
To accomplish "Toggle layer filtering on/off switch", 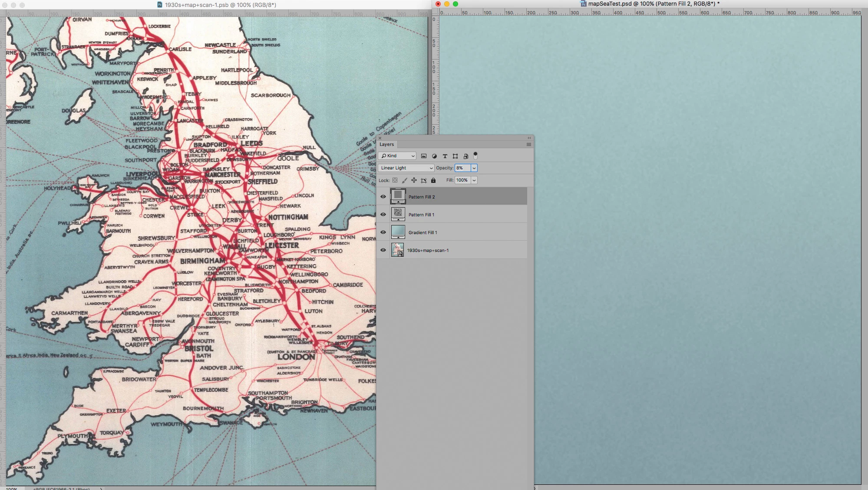I will click(x=475, y=155).
